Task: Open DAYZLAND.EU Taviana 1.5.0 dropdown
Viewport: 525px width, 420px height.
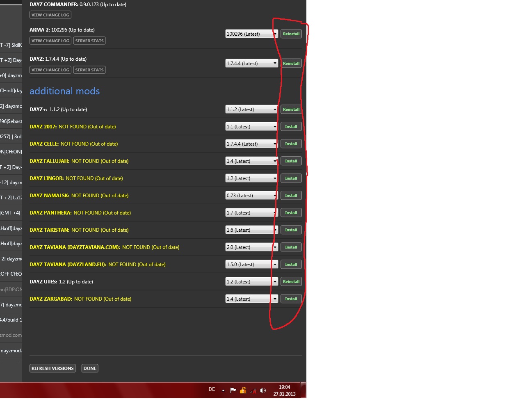Action: (252, 265)
